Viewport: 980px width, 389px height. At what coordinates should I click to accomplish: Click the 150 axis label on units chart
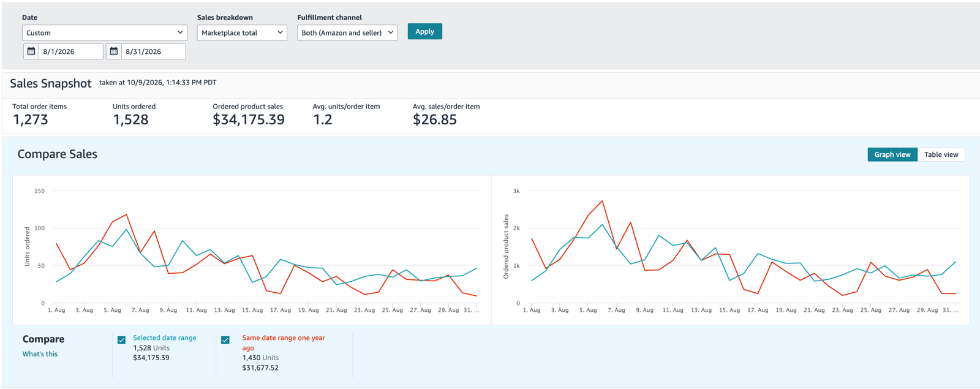click(39, 191)
